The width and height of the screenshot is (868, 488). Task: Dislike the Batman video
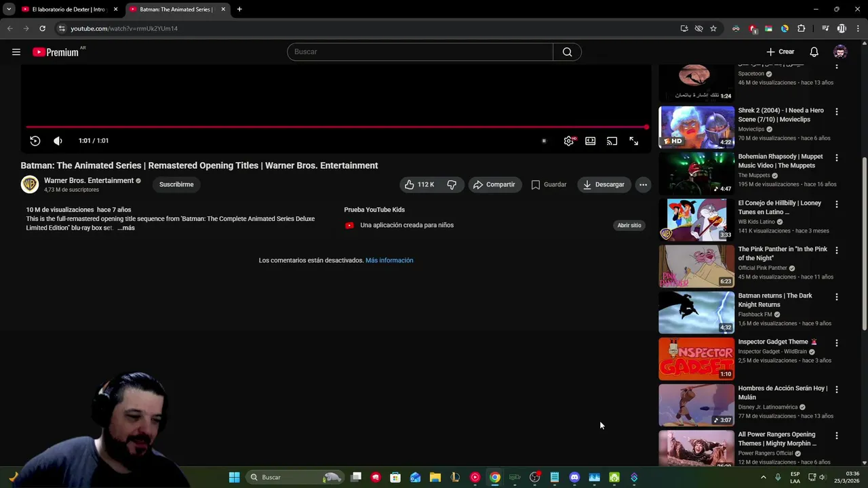pos(452,184)
